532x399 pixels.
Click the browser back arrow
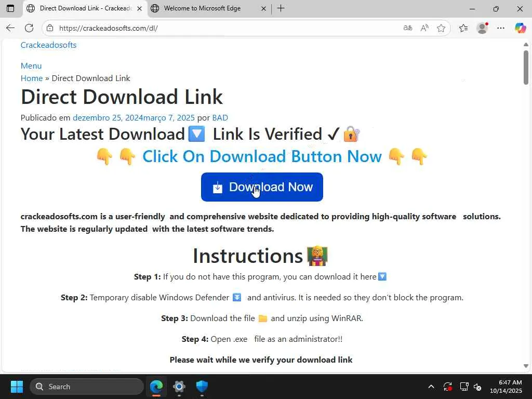click(10, 28)
